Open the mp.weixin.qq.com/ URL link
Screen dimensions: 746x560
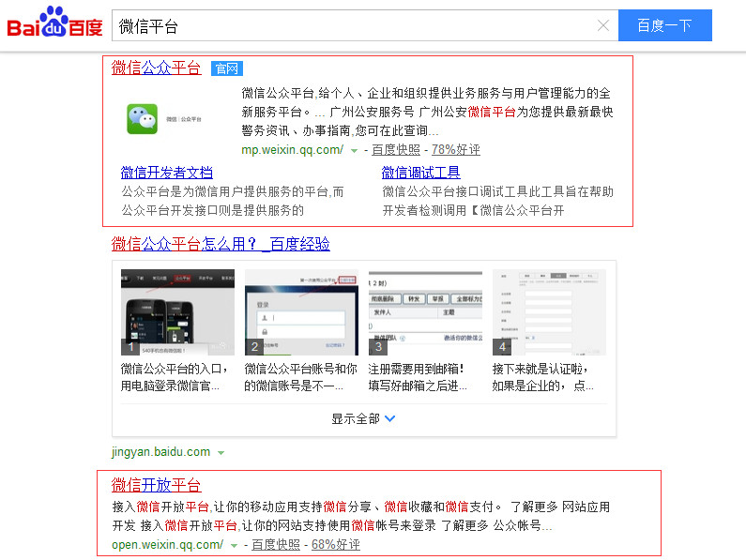coord(292,150)
